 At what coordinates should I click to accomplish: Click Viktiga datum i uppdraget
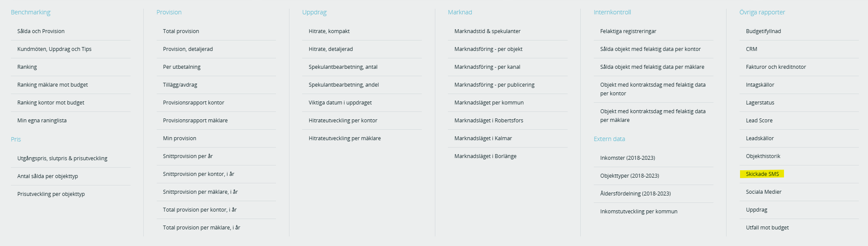(x=340, y=103)
